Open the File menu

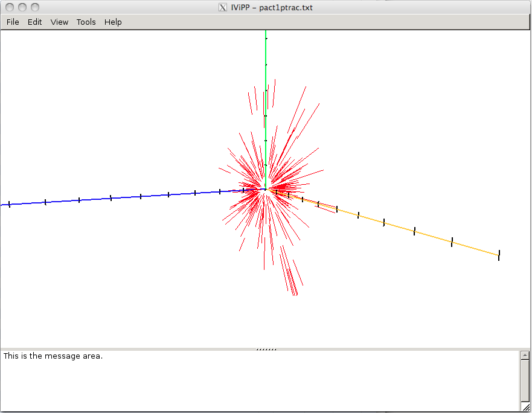(13, 22)
